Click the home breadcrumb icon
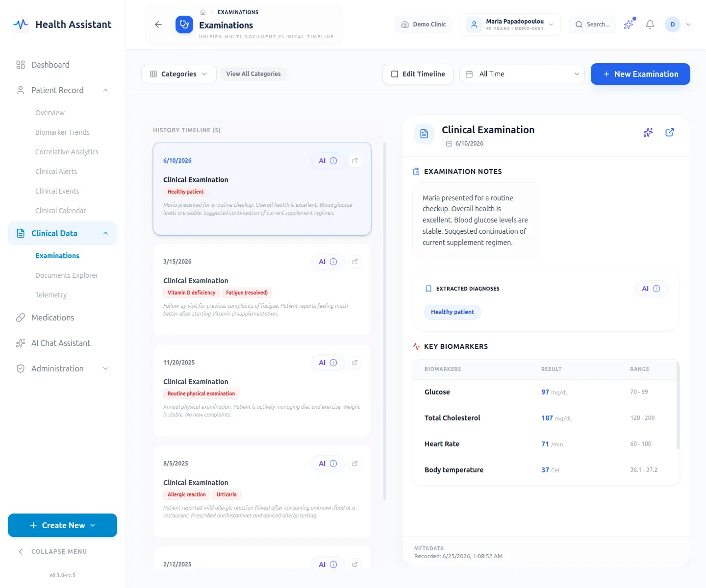This screenshot has width=706, height=588. [x=203, y=12]
